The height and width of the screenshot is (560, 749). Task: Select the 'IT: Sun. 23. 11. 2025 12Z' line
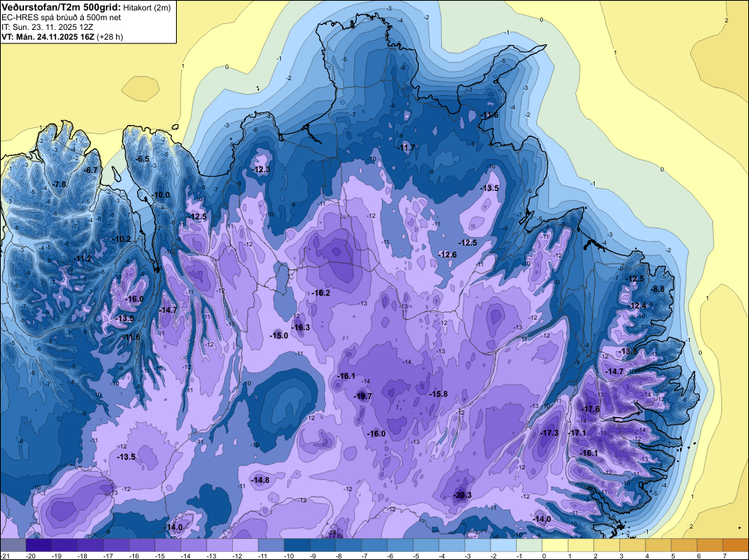coord(47,27)
